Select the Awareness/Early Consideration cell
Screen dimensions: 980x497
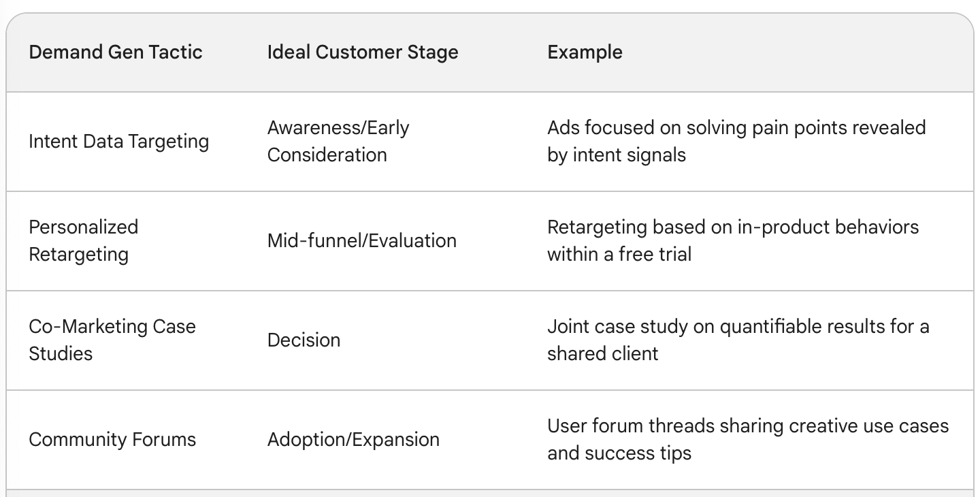pyautogui.click(x=338, y=141)
